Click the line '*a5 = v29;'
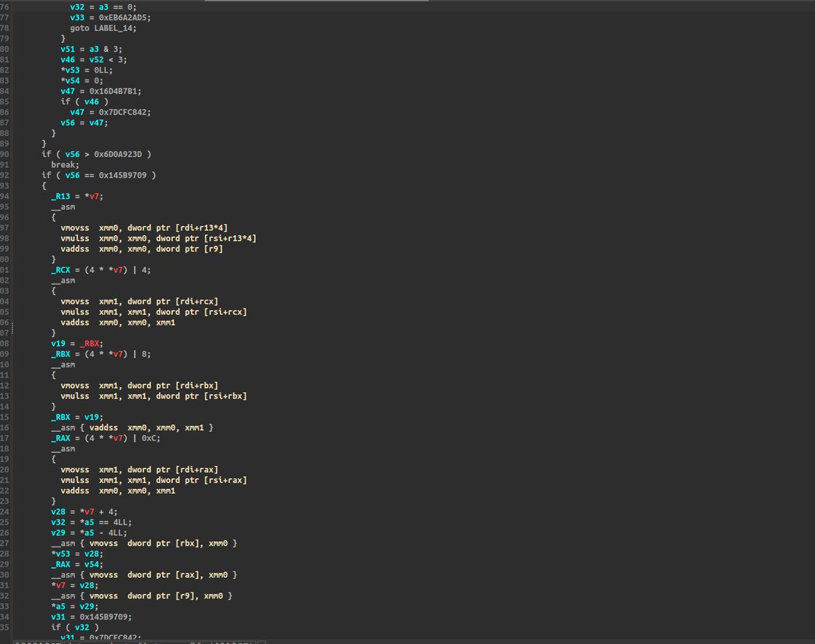815x644 pixels. coord(75,607)
